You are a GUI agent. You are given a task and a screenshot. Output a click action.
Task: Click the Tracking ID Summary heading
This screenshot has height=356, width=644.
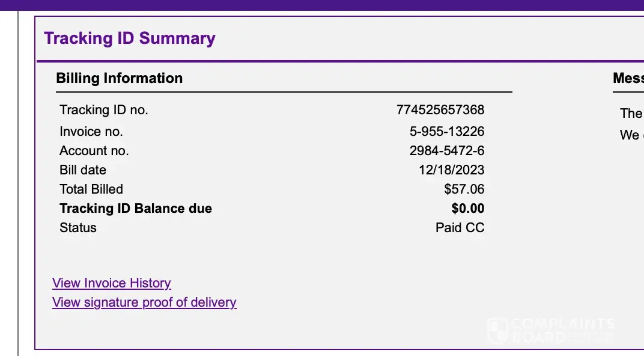[x=130, y=38]
